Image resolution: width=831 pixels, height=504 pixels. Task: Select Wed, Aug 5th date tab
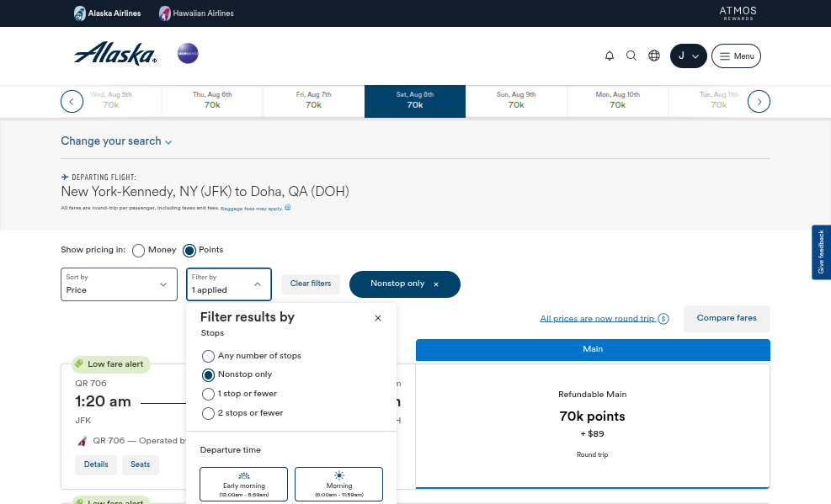click(x=111, y=101)
